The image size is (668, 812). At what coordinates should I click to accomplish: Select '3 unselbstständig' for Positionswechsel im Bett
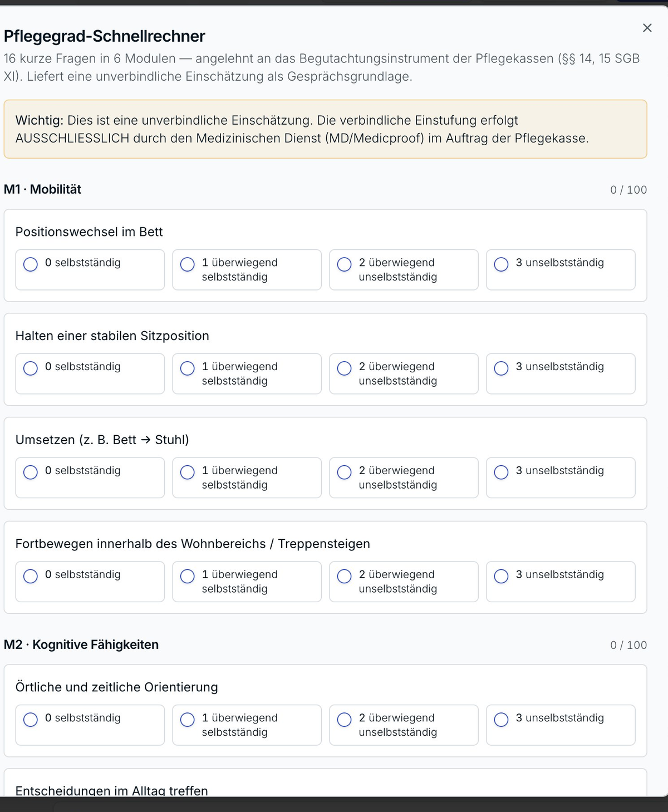click(561, 270)
